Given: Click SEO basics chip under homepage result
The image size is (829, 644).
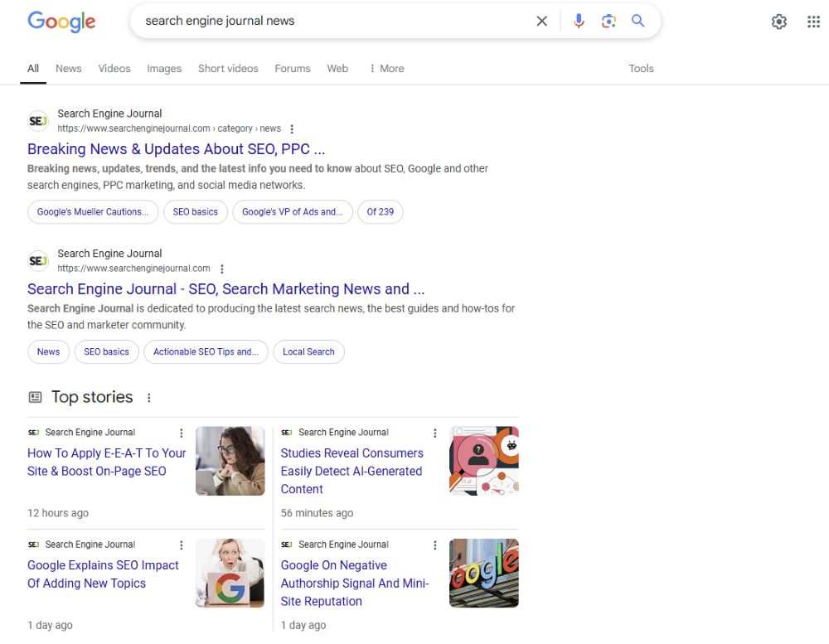Looking at the screenshot, I should tap(106, 352).
